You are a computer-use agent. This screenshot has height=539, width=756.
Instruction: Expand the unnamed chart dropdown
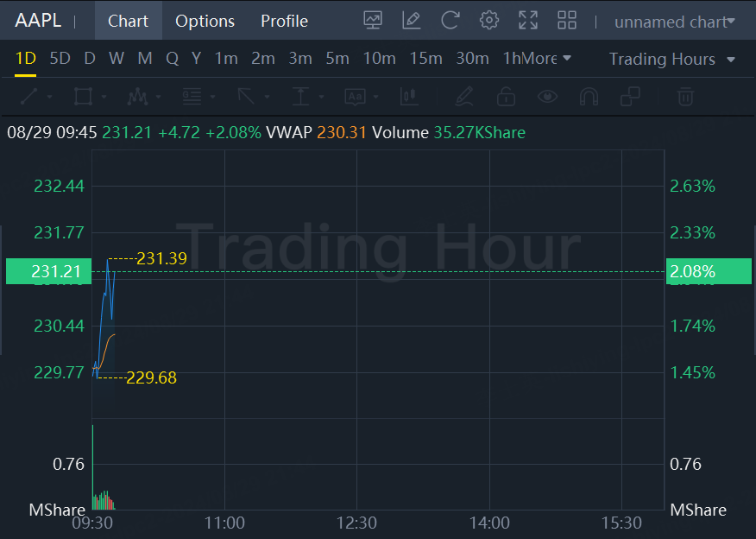[674, 22]
